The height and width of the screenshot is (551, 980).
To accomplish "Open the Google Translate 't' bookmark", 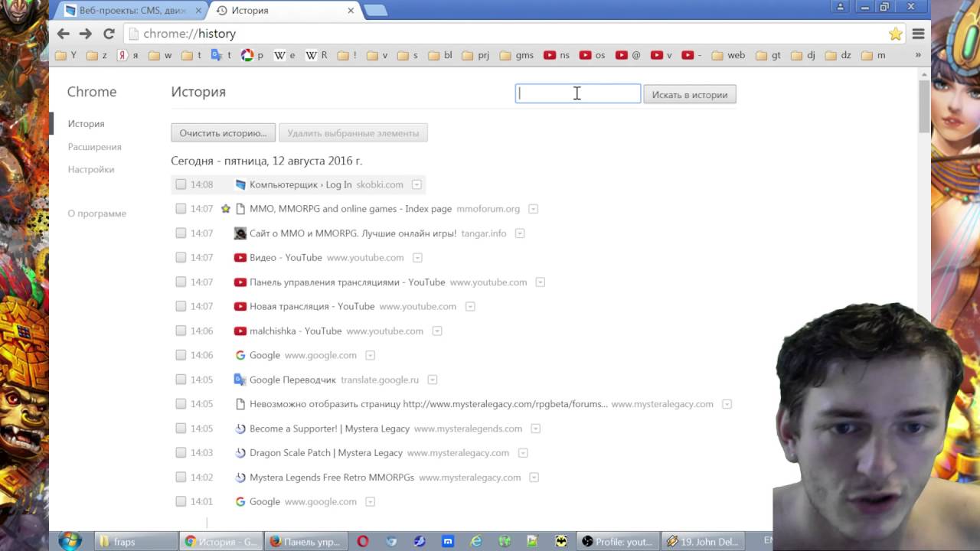I will (221, 55).
